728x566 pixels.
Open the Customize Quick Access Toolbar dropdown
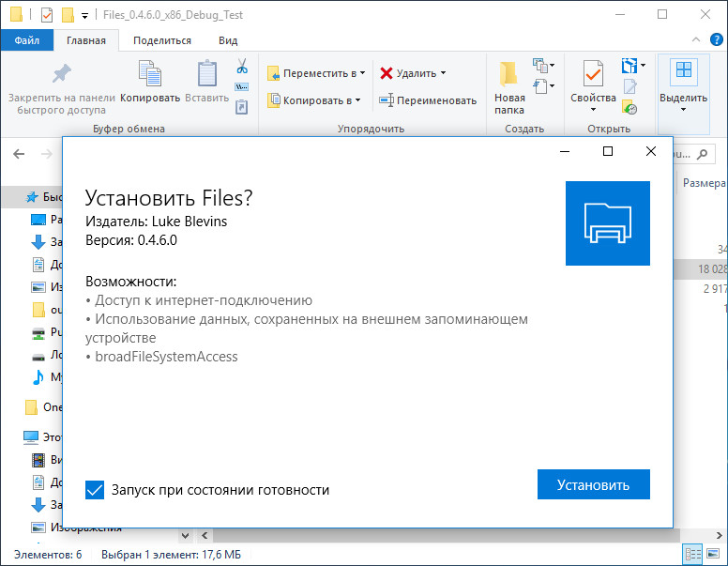(x=85, y=16)
